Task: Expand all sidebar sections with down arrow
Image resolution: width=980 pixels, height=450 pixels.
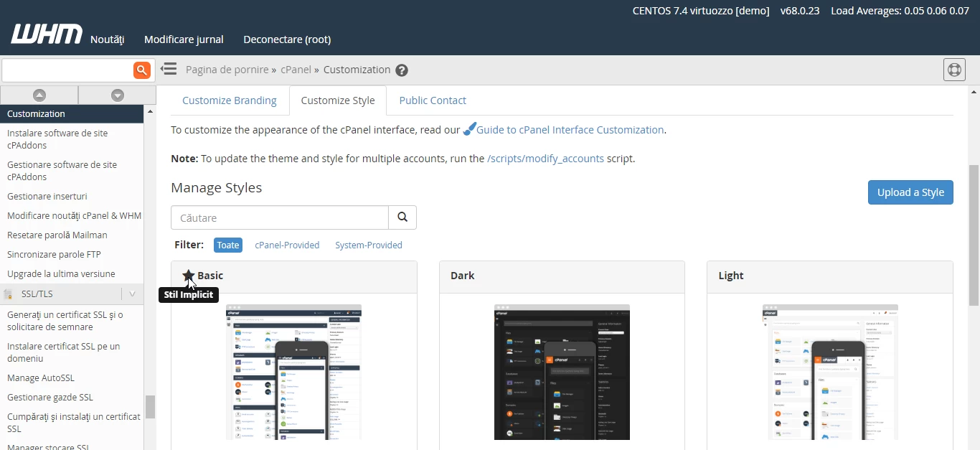Action: tap(118, 95)
